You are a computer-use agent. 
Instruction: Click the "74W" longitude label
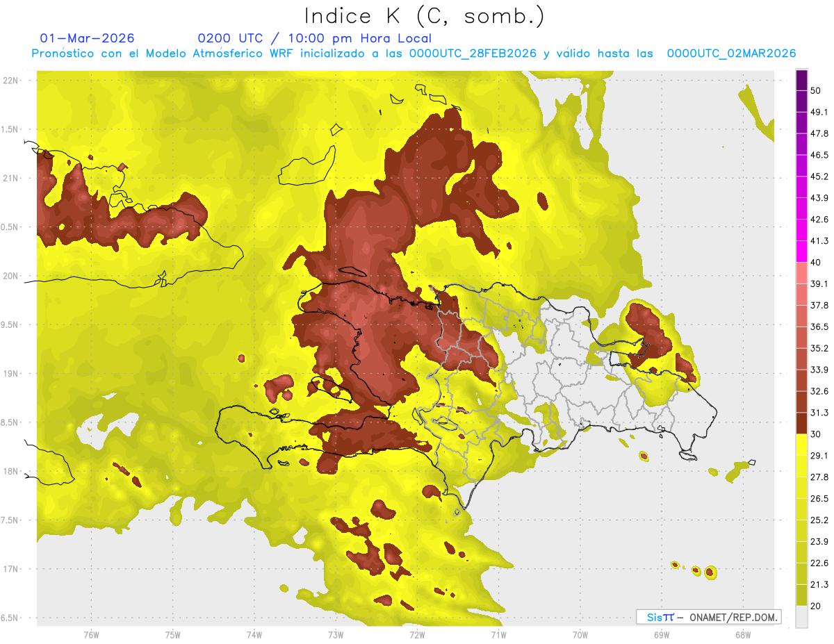(x=254, y=635)
